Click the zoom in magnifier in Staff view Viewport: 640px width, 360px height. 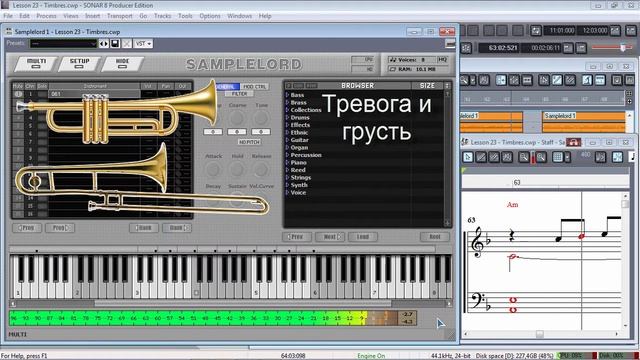point(541,157)
